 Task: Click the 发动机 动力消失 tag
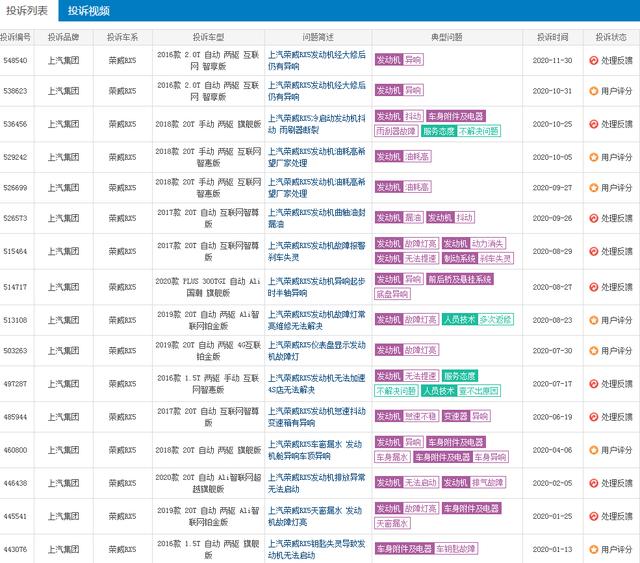click(x=474, y=244)
